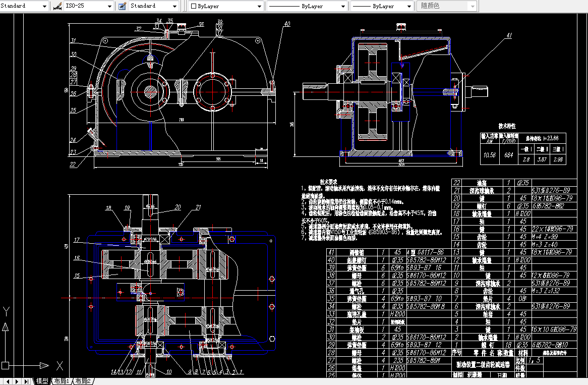Select leader callout 20 on plan view
Viewport: 588px width, 385px height.
tap(178, 207)
